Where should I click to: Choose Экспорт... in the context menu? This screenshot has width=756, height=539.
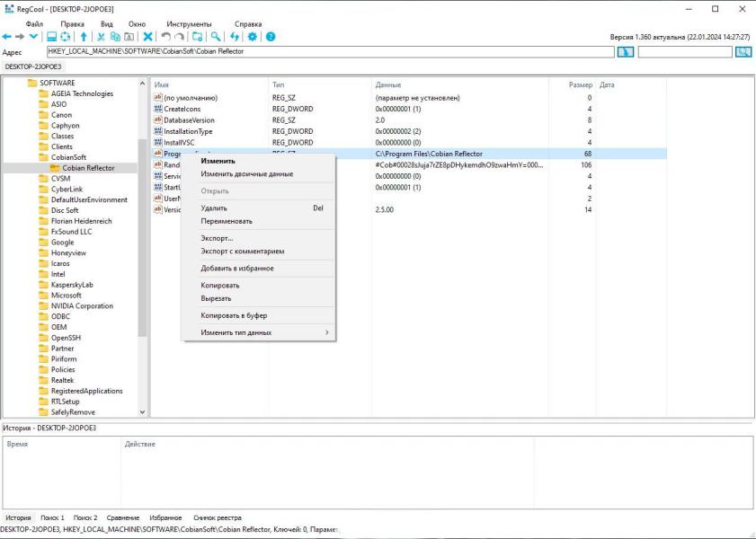click(258, 238)
